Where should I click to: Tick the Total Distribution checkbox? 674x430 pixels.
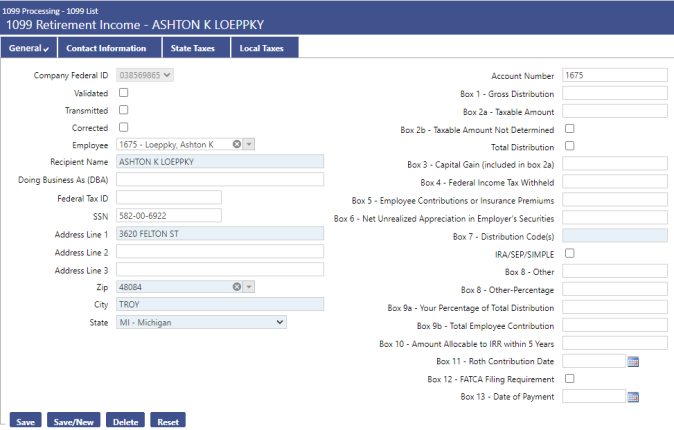click(569, 146)
